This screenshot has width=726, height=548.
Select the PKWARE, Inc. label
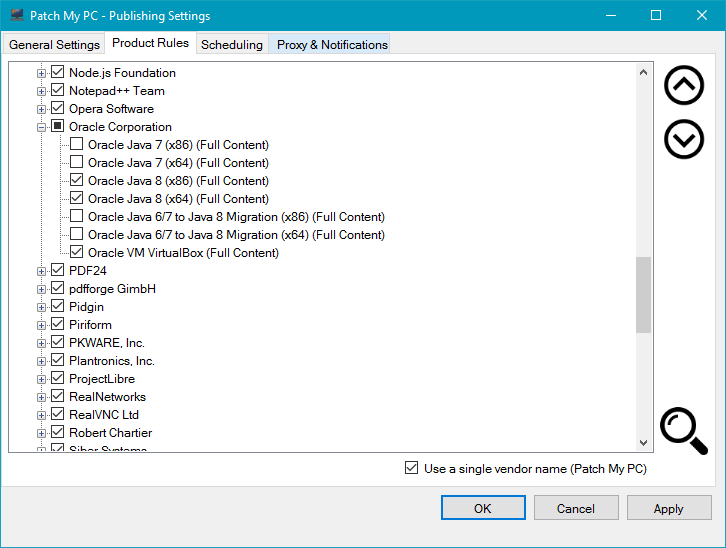[x=107, y=342]
